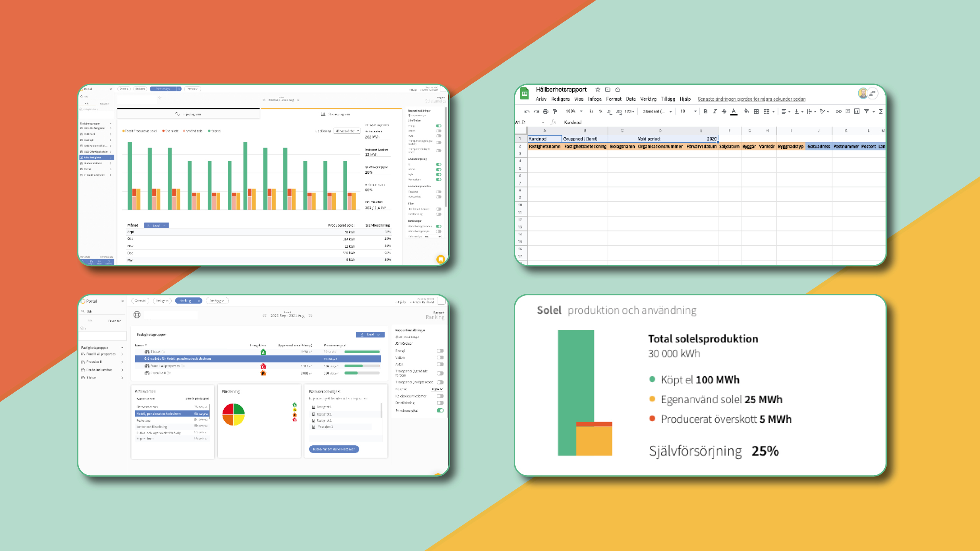Toggle the Primärenergital switch on Ranking panel

click(x=440, y=411)
